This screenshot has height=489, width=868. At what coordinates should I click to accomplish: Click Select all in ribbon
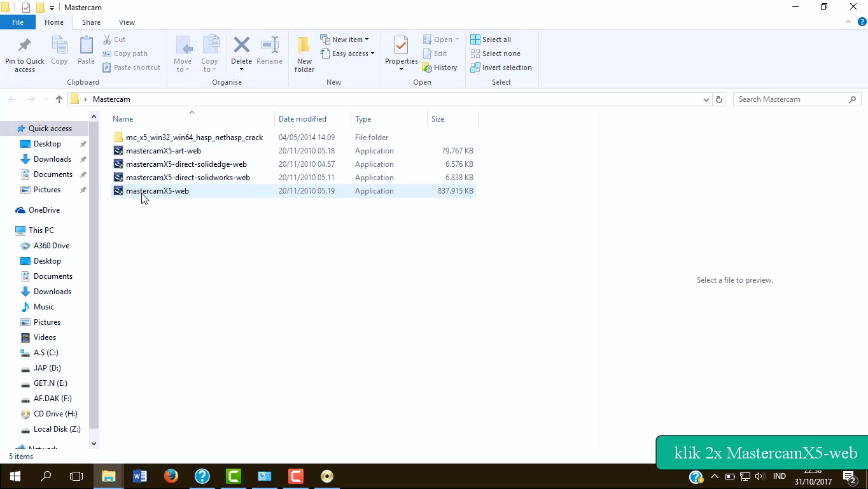491,39
